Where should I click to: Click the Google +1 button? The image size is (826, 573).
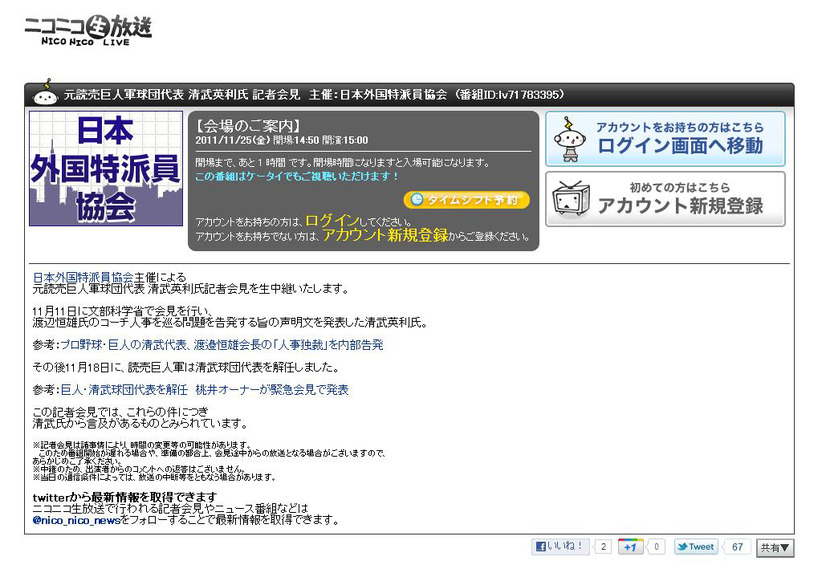tap(630, 547)
